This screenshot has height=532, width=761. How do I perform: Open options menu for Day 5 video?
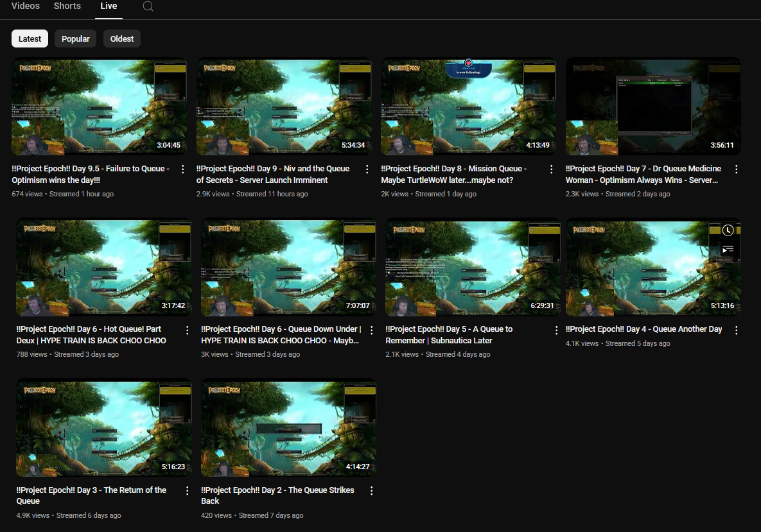pyautogui.click(x=556, y=330)
